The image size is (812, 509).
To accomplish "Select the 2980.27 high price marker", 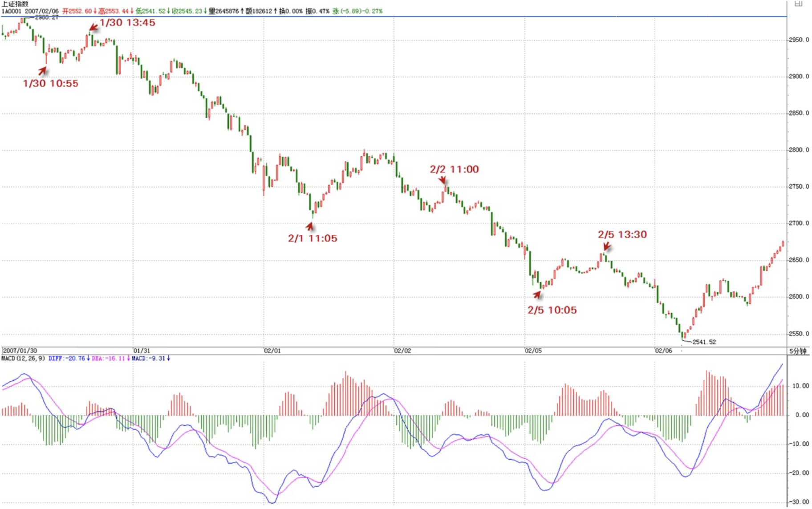I will (x=46, y=17).
